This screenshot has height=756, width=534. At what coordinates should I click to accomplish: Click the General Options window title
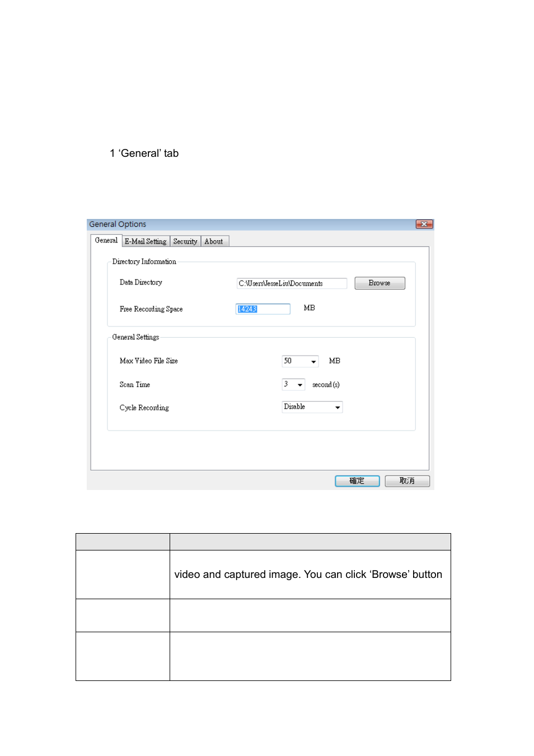coord(118,224)
